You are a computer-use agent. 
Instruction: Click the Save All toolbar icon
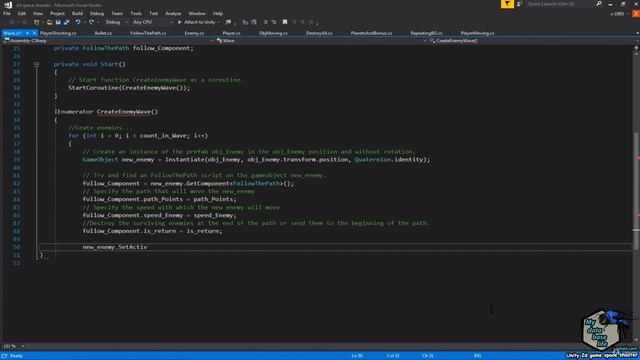coord(67,22)
